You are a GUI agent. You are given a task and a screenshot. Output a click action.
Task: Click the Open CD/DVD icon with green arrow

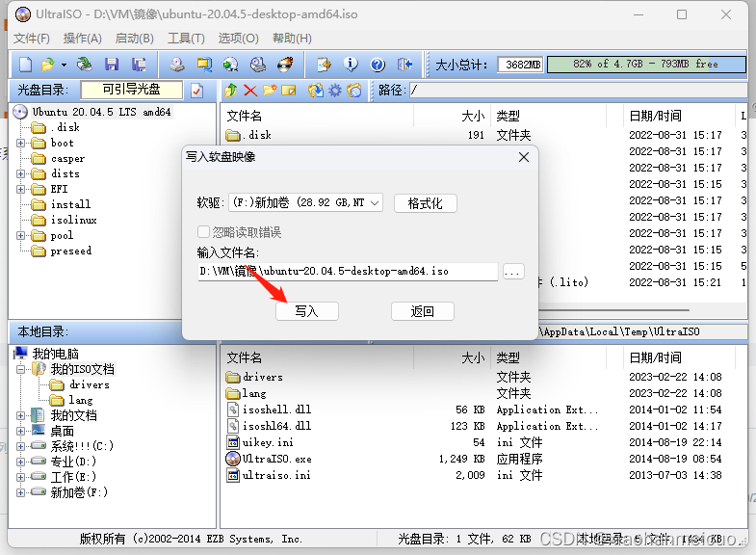click(x=85, y=65)
